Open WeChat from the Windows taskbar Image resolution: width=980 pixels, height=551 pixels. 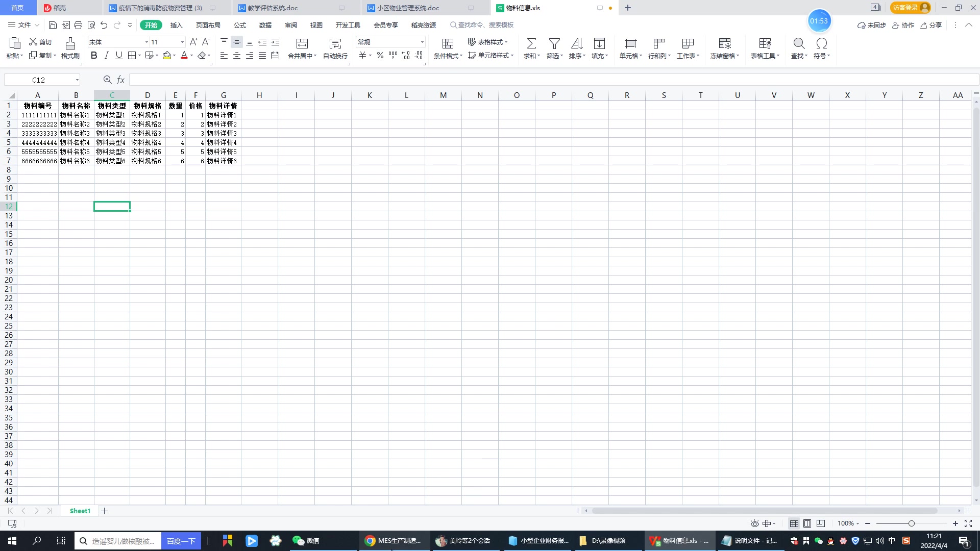[306, 541]
